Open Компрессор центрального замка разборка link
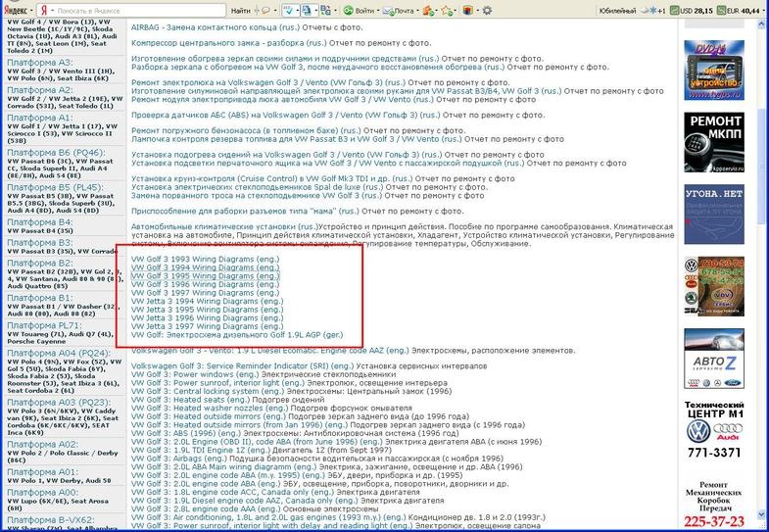The image size is (769, 532). pos(229,43)
